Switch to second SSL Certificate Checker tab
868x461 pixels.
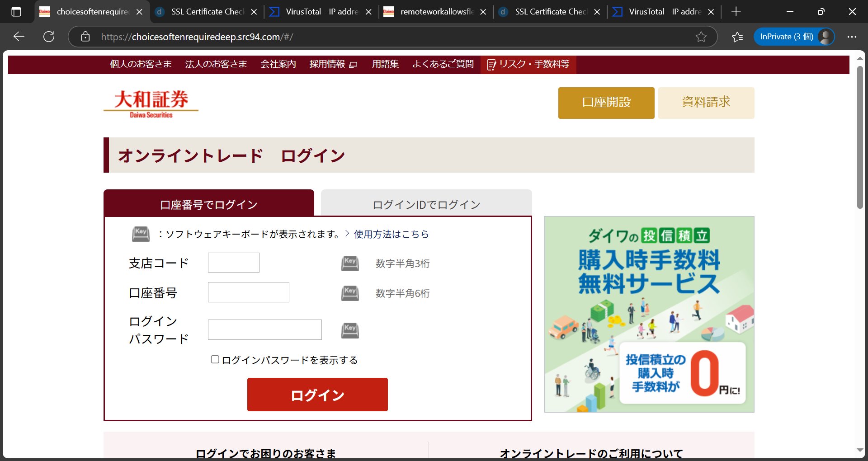coord(550,12)
